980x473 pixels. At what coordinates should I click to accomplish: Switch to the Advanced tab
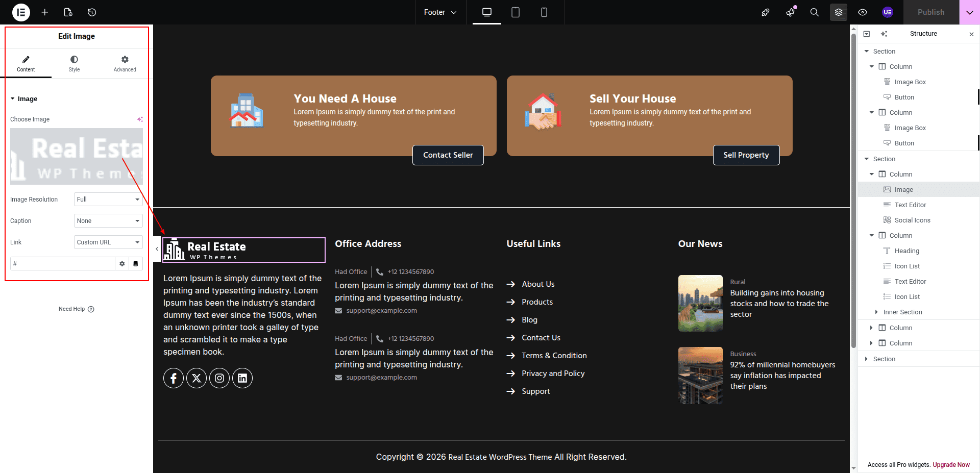(125, 64)
